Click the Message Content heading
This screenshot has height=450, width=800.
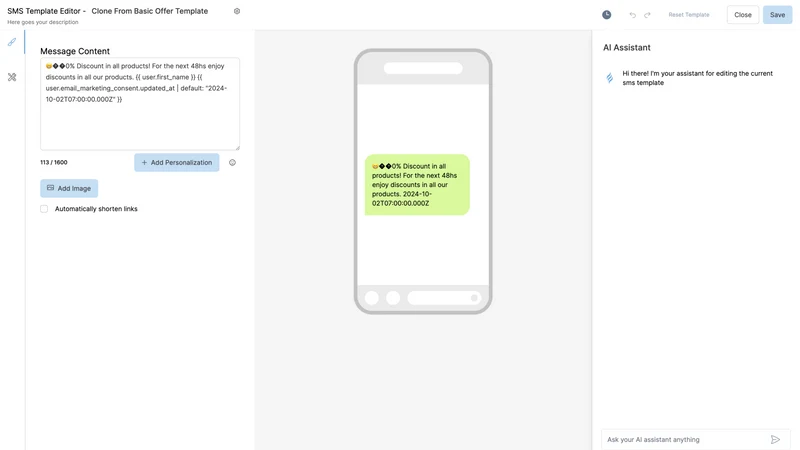click(75, 51)
